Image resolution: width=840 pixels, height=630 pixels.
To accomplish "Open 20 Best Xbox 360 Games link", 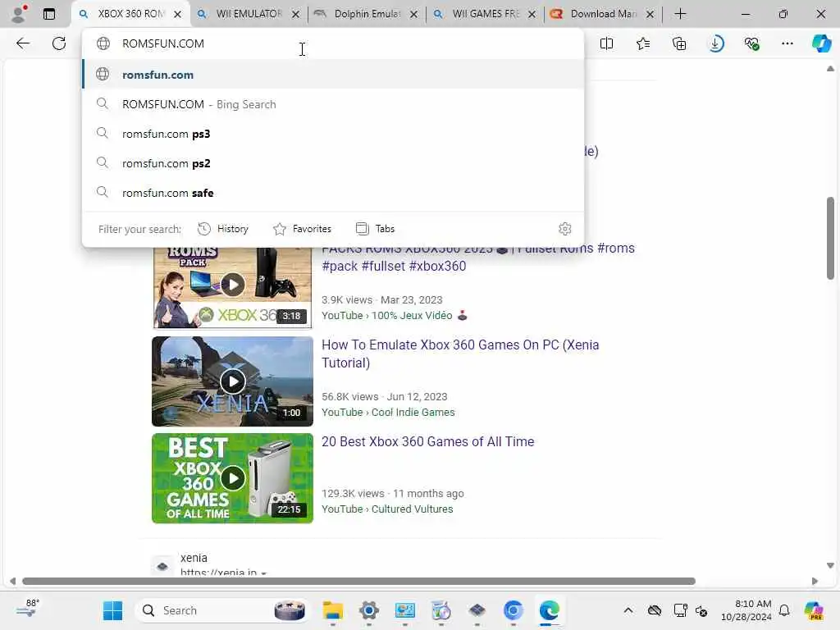I will [427, 441].
